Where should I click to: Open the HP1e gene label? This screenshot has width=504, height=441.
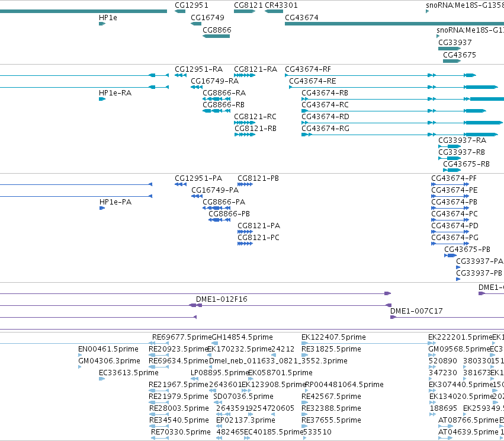(108, 18)
